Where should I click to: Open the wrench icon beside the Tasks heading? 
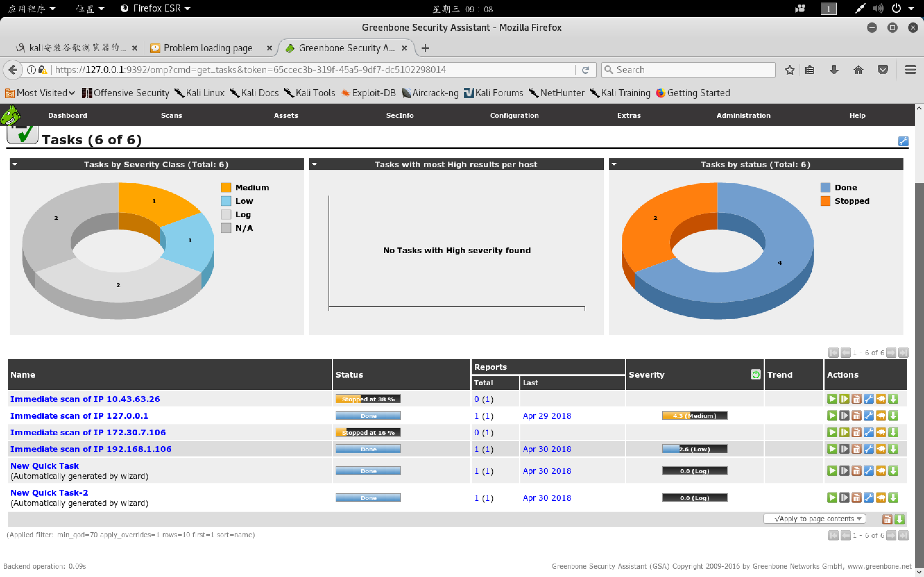[x=903, y=141]
